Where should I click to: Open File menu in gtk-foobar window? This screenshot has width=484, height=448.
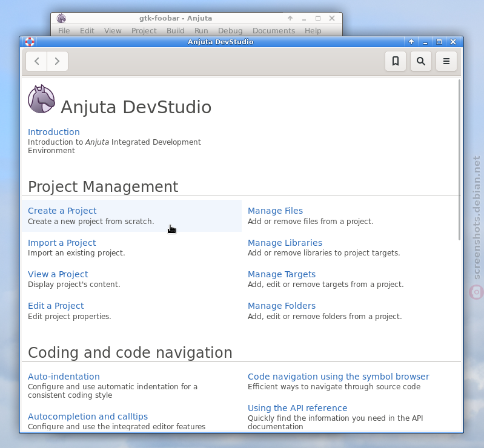tap(64, 31)
